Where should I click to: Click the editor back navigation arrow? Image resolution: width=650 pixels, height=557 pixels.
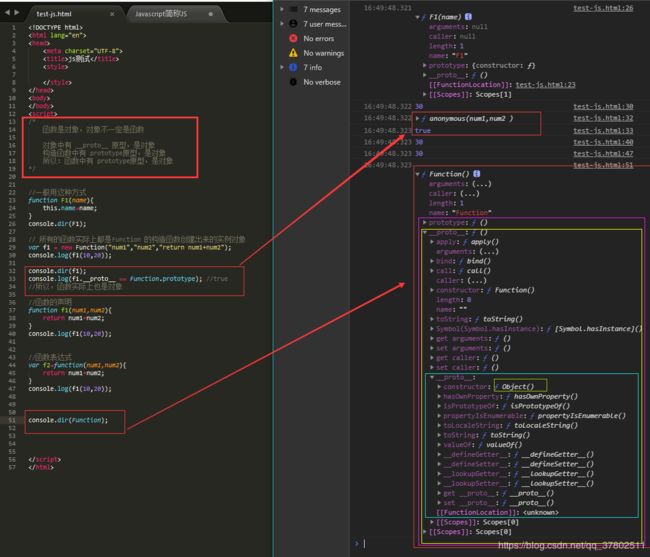7,13
